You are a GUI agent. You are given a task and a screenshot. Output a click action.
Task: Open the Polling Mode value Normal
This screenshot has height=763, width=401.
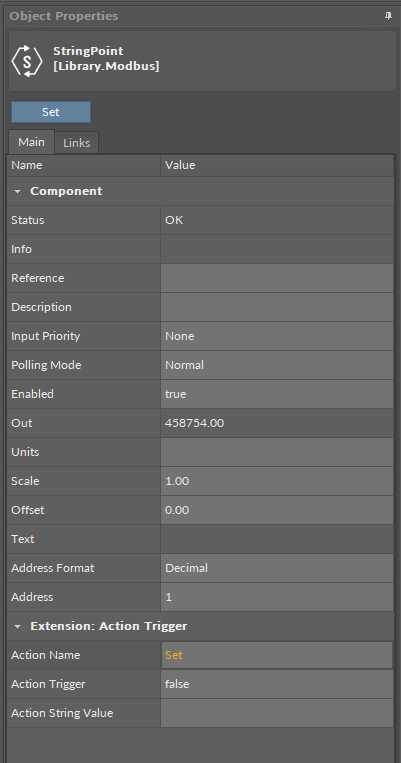277,365
